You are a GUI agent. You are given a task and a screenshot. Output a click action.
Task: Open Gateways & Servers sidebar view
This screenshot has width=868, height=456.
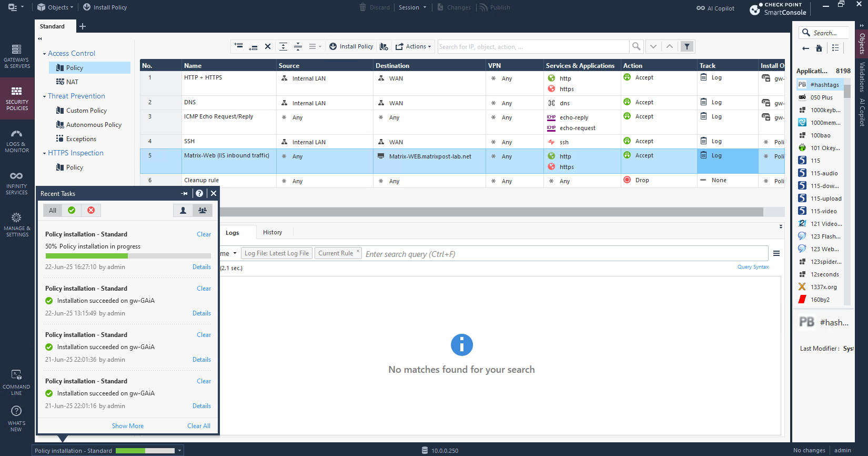(17, 56)
